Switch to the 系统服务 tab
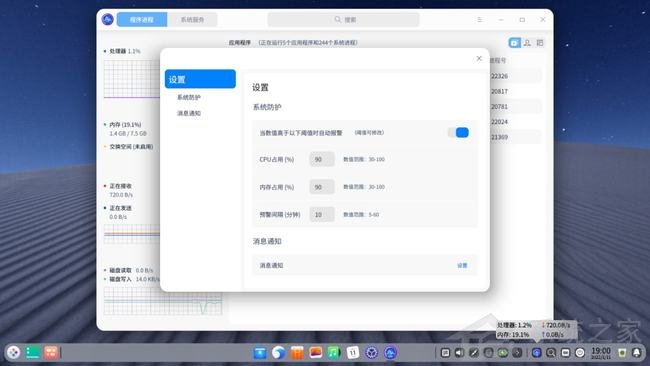The image size is (650, 366). click(x=192, y=19)
